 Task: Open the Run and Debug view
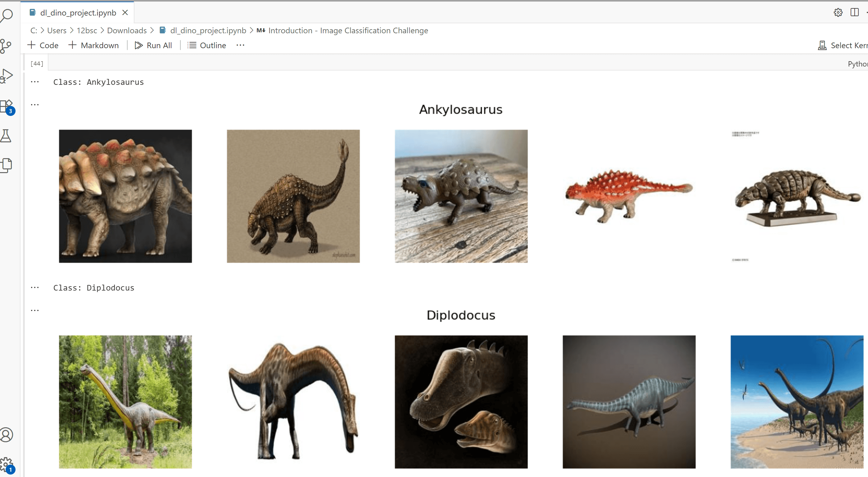(x=6, y=76)
